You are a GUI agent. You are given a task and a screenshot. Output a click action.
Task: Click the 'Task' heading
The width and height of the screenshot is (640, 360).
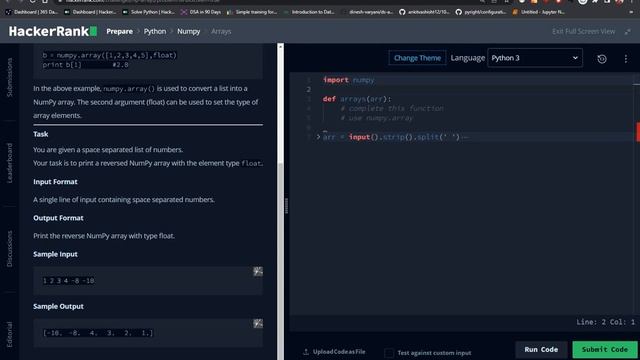point(41,134)
